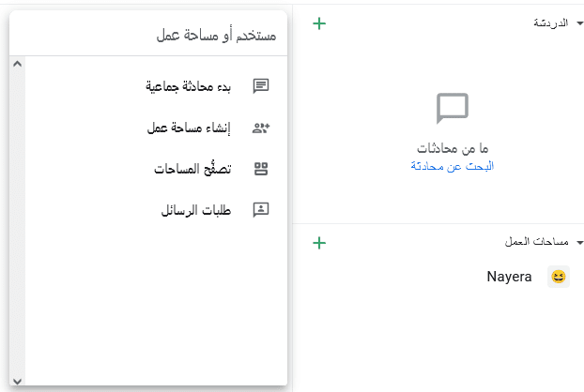Image resolution: width=584 pixels, height=392 pixels.
Task: Open the Nayera space by its name
Action: click(509, 277)
